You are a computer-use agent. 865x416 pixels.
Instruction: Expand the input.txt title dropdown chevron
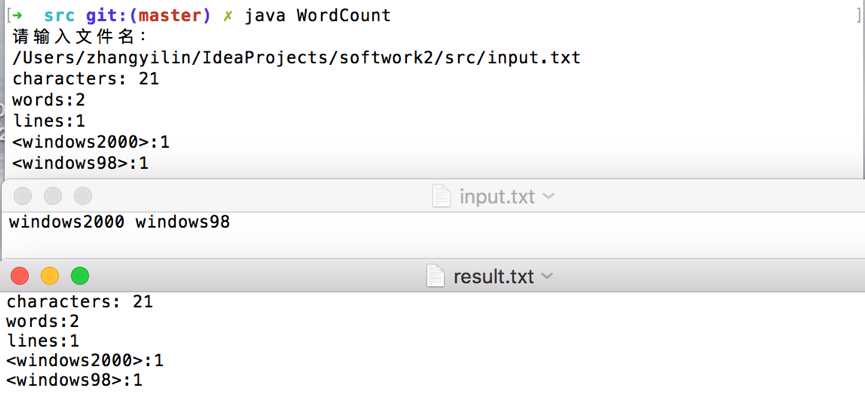tap(549, 196)
